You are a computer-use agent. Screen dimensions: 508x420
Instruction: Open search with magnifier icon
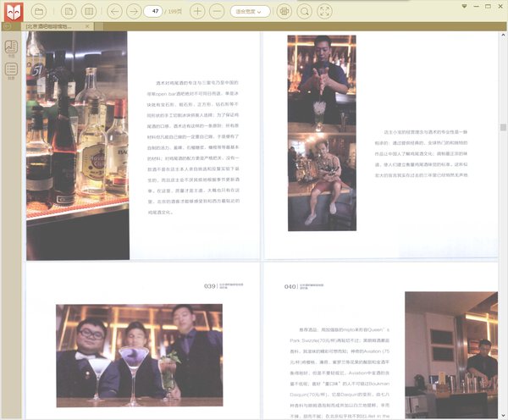304,12
